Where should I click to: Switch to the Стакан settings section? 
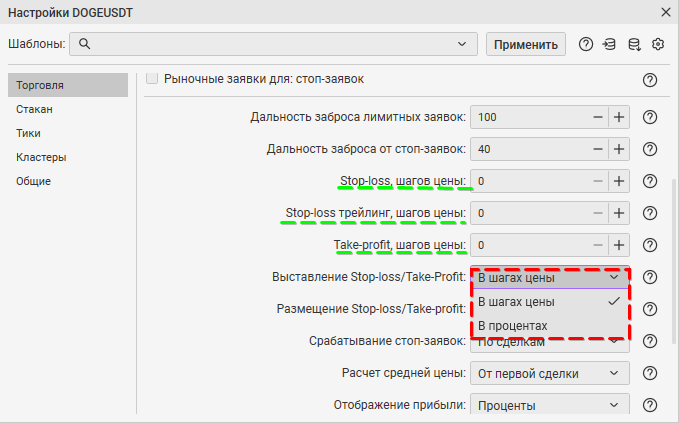[34, 109]
